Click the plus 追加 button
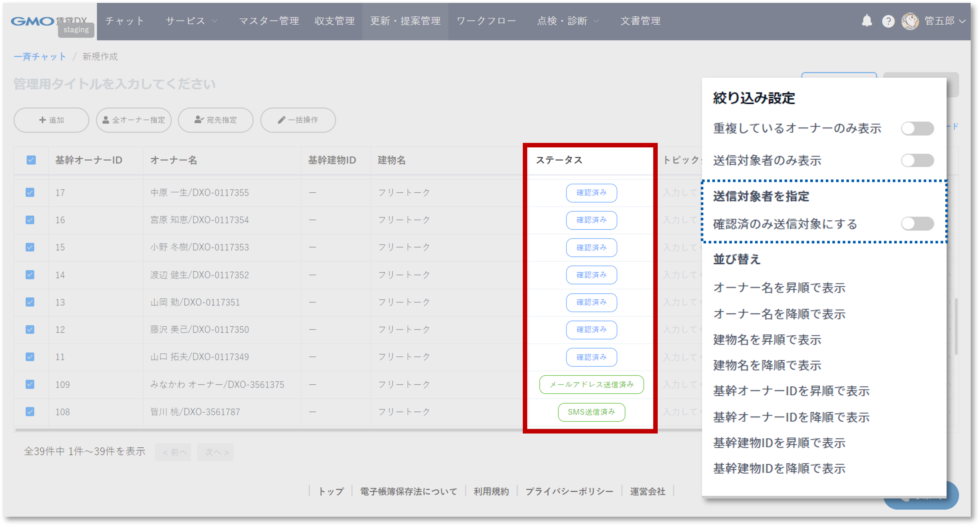This screenshot has width=980, height=526. pos(51,120)
